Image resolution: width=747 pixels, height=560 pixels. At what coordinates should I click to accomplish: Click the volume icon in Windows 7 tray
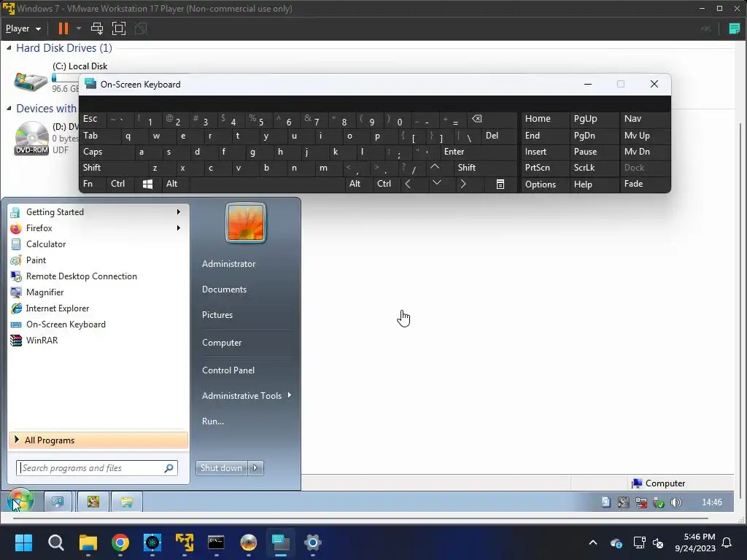tap(676, 502)
